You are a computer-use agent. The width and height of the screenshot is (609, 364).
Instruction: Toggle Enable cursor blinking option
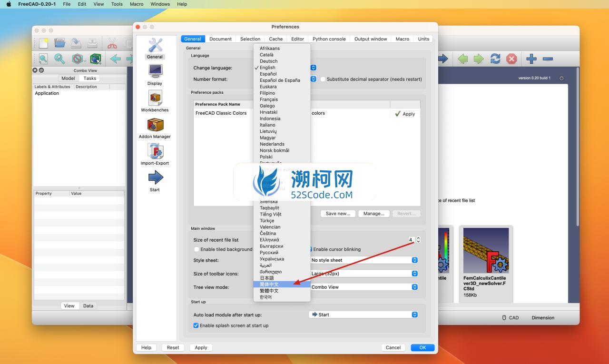[336, 249]
